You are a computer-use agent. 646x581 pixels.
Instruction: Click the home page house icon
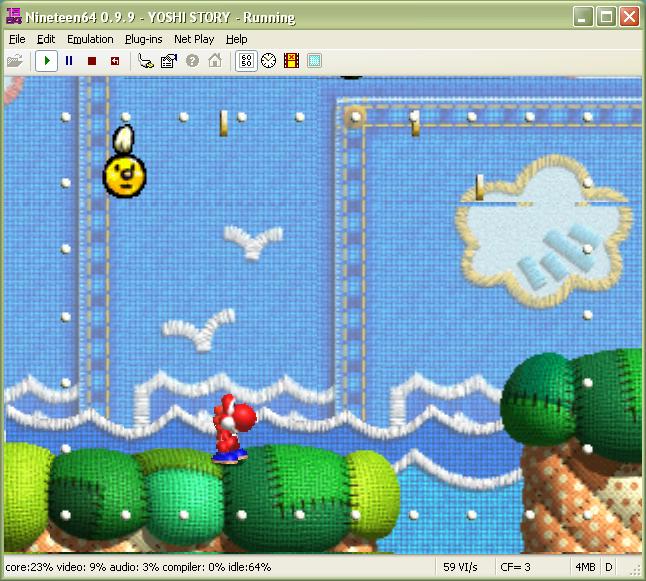tap(215, 61)
